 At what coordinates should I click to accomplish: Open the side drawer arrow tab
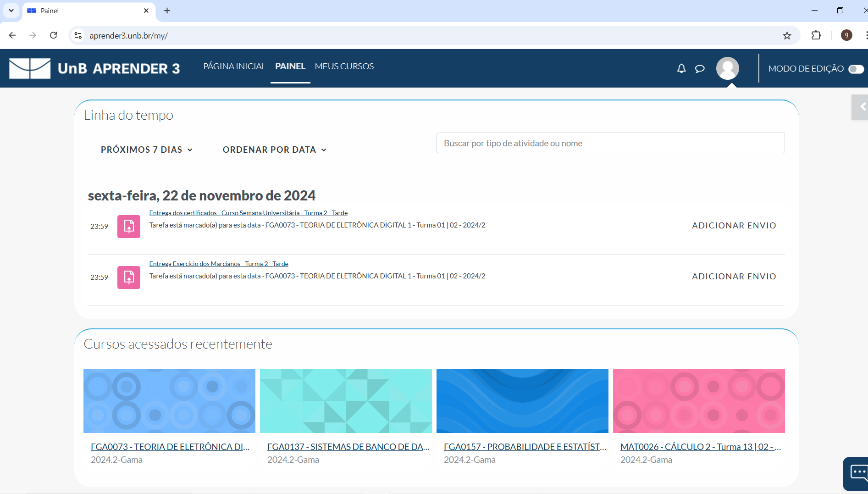pos(860,107)
